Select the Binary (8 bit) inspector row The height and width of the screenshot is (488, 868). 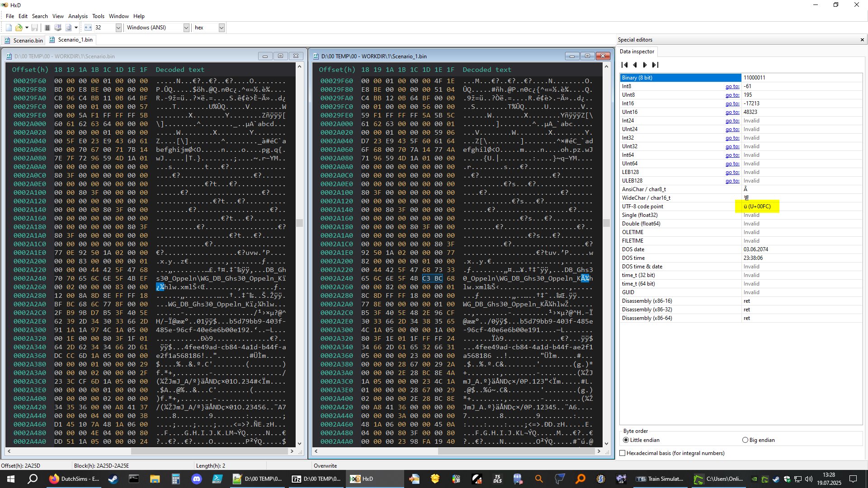coord(741,78)
